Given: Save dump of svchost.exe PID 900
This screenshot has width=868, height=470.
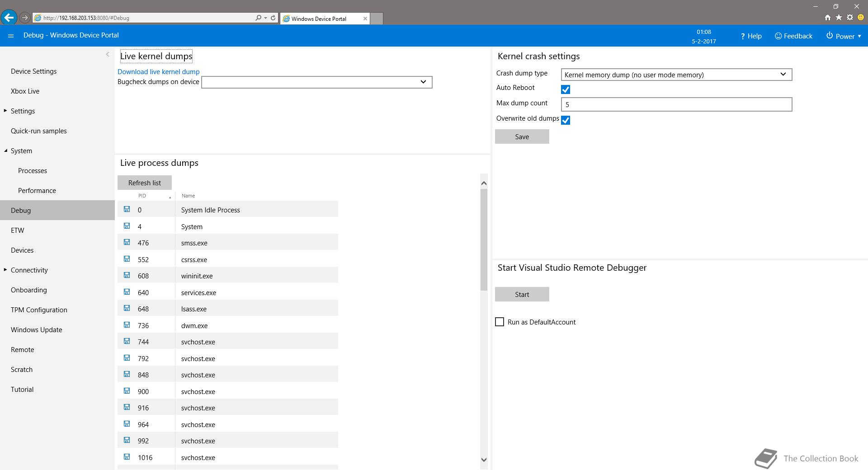Looking at the screenshot, I should point(127,391).
